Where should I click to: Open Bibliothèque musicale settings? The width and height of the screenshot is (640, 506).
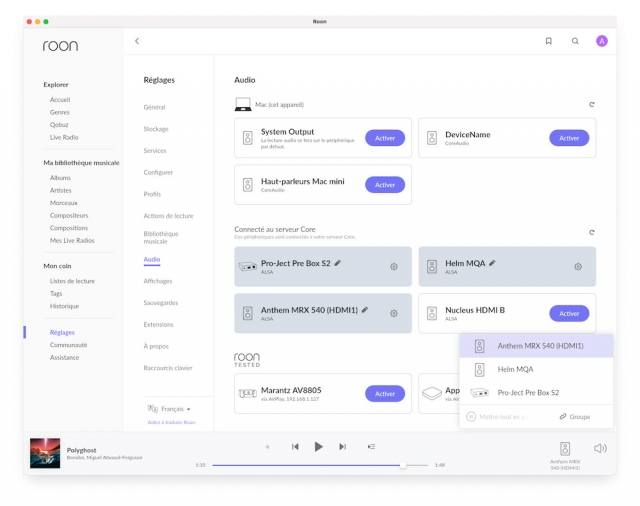tap(161, 237)
